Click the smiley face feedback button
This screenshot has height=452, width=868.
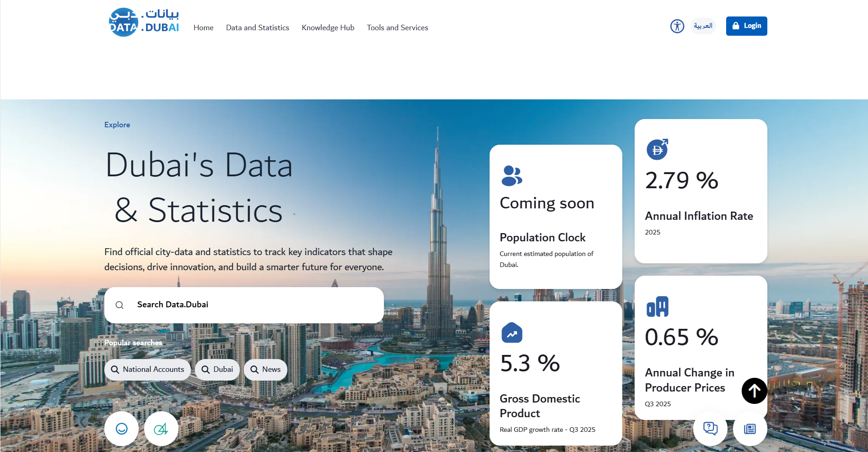pos(121,429)
